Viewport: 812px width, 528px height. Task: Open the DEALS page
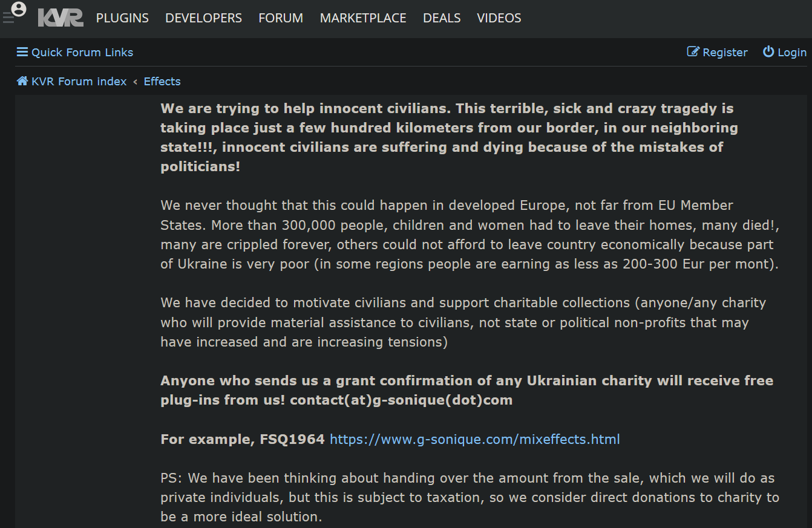tap(442, 18)
